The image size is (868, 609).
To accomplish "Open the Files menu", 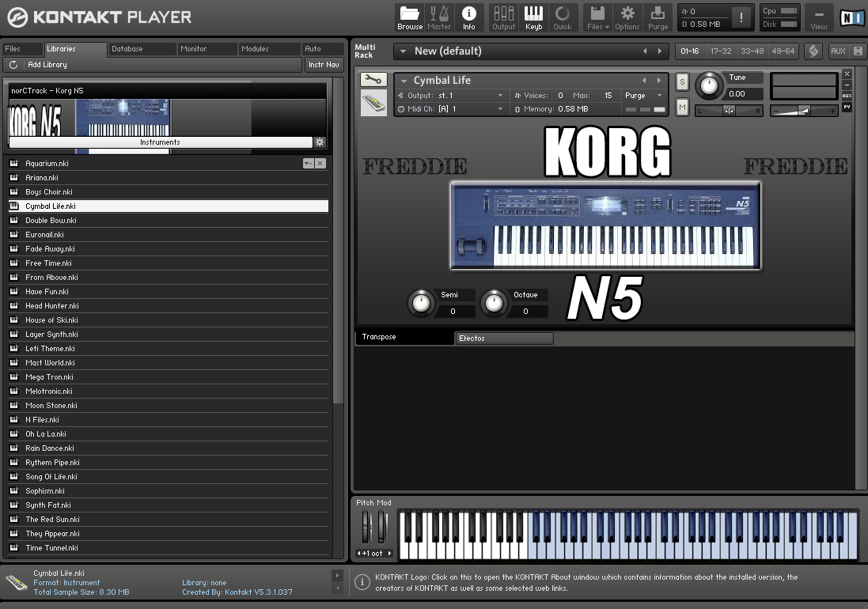I will [x=598, y=17].
